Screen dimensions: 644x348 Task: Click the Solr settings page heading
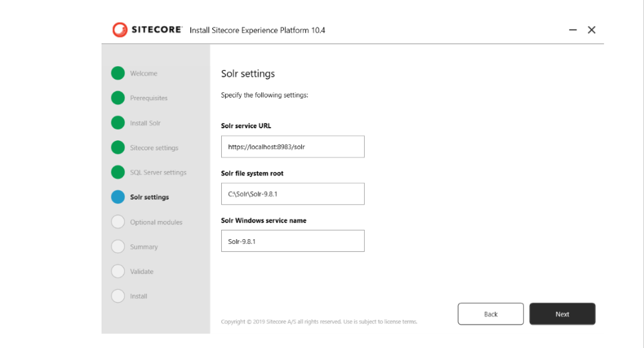(x=248, y=73)
